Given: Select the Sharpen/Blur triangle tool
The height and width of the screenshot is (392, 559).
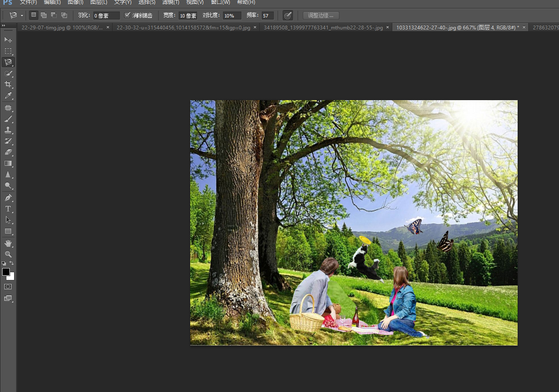Looking at the screenshot, I should [8, 174].
